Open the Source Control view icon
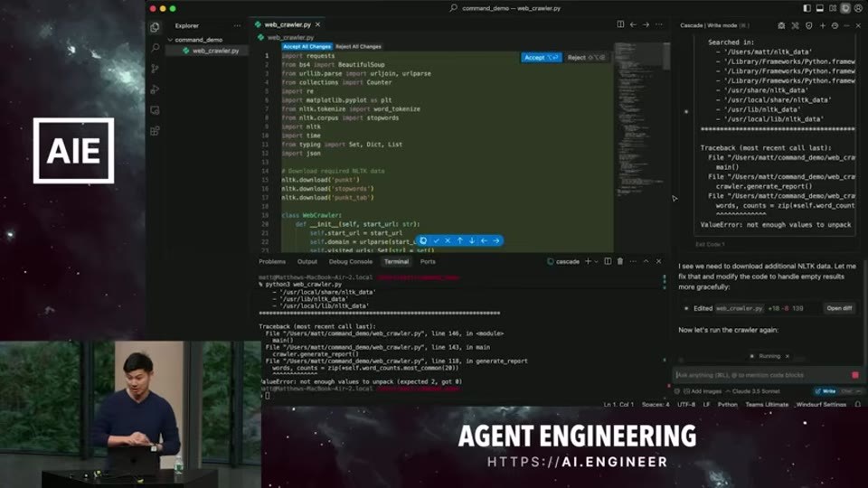Screen dimensions: 868x488 [x=155, y=69]
